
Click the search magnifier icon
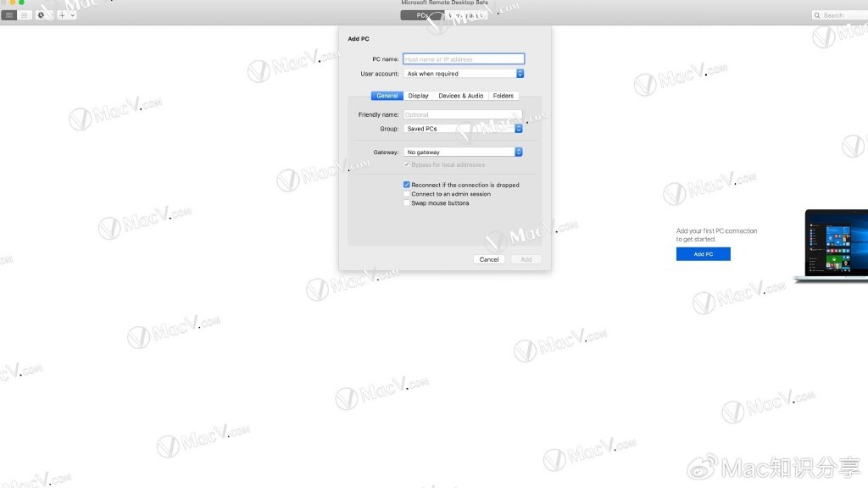(817, 15)
